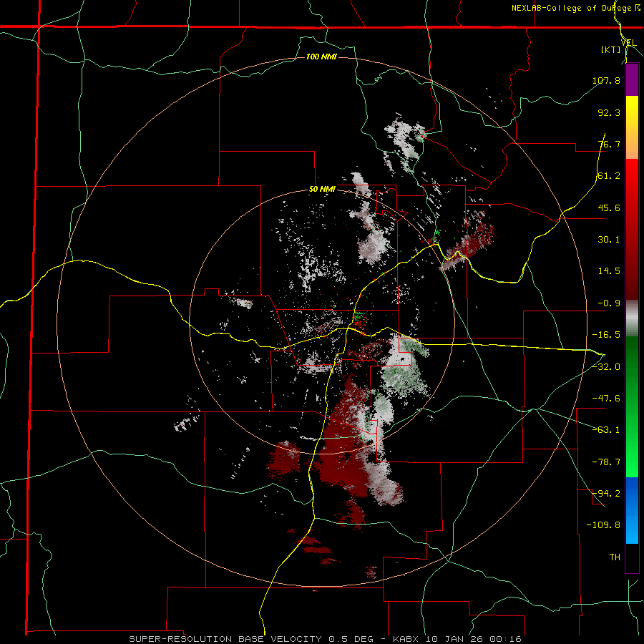644x644 pixels.
Task: Select the 30.1 value on the velocity scale
Action: coord(609,240)
